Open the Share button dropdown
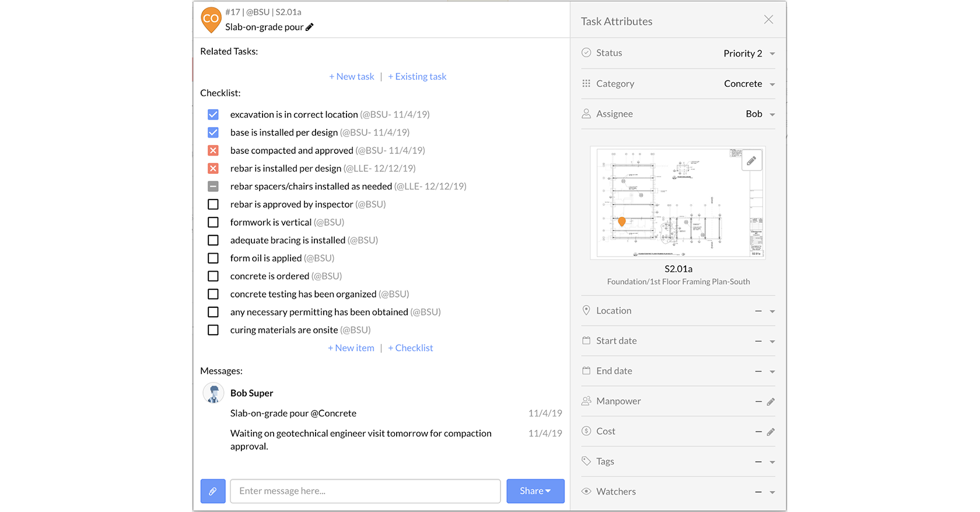Viewport: 980px width, 512px height. point(535,491)
